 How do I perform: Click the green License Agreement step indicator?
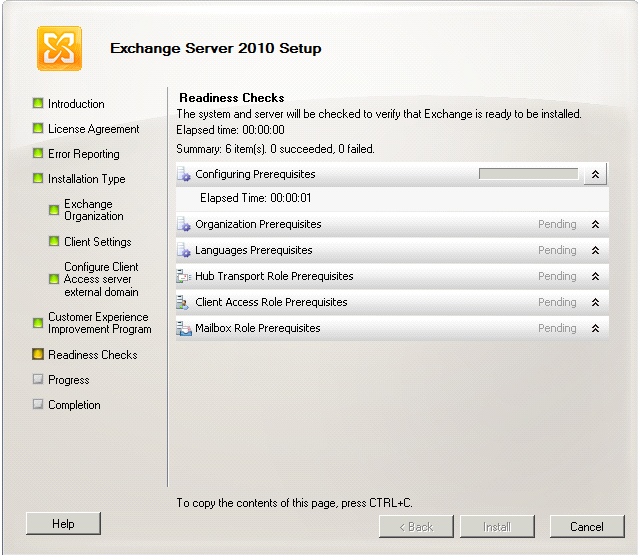[38, 129]
